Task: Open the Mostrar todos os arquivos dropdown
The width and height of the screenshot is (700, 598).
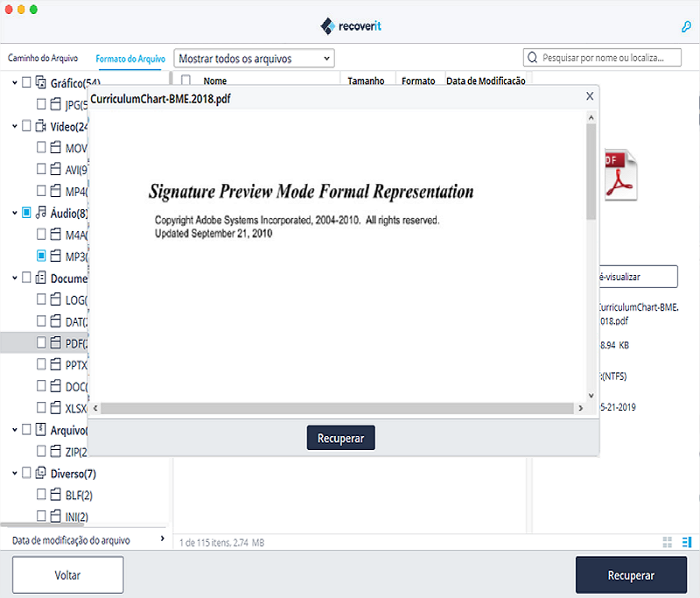Action: pos(254,58)
